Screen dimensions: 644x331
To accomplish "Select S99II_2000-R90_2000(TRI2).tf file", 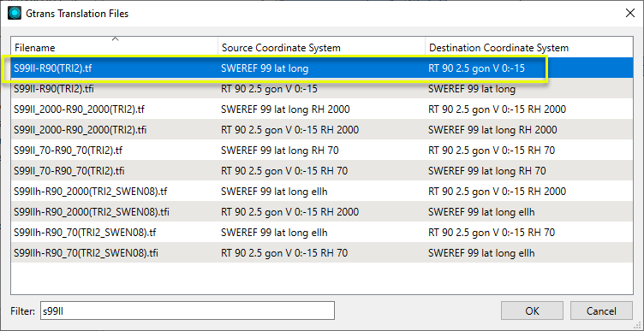I will (322, 109).
